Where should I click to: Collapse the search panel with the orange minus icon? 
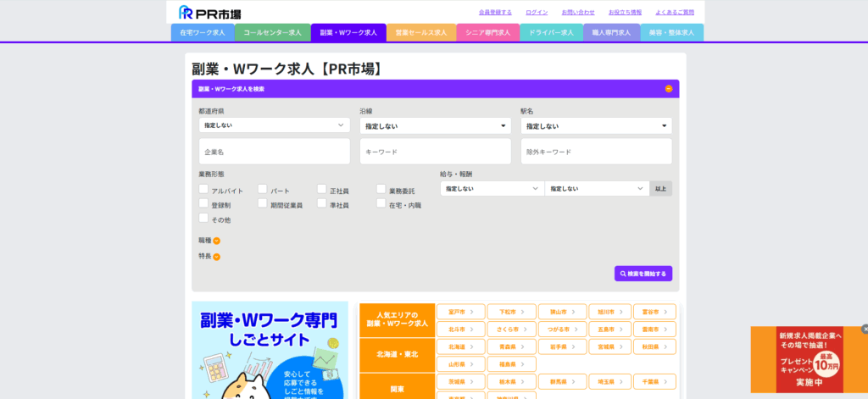(x=669, y=88)
